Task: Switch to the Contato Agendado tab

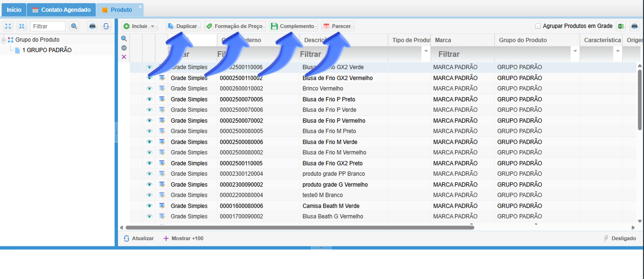Action: pyautogui.click(x=61, y=10)
